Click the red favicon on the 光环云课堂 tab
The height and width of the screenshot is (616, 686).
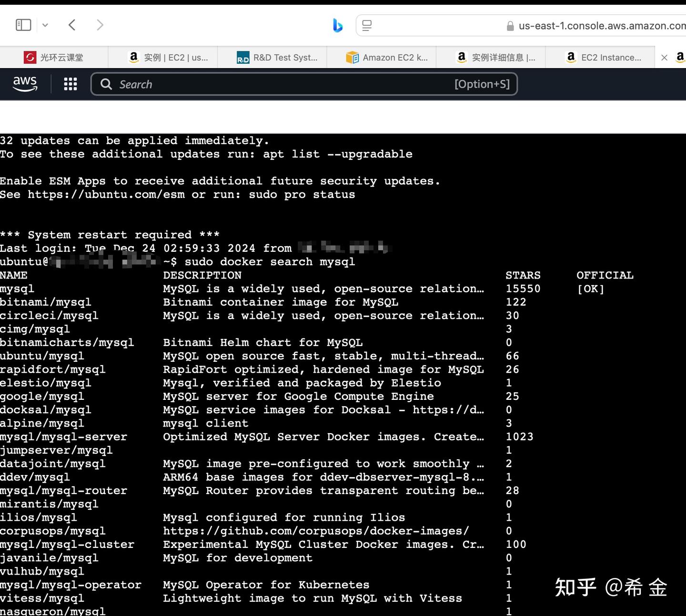(29, 57)
